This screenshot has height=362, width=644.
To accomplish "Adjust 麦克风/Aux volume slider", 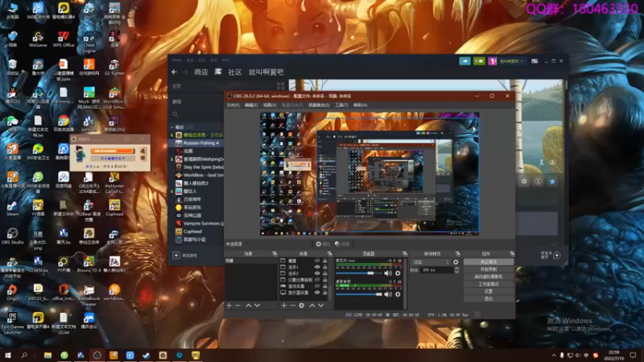I will [359, 274].
